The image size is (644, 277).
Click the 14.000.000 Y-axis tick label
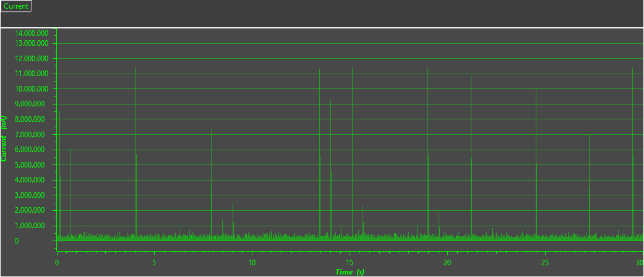tap(32, 33)
